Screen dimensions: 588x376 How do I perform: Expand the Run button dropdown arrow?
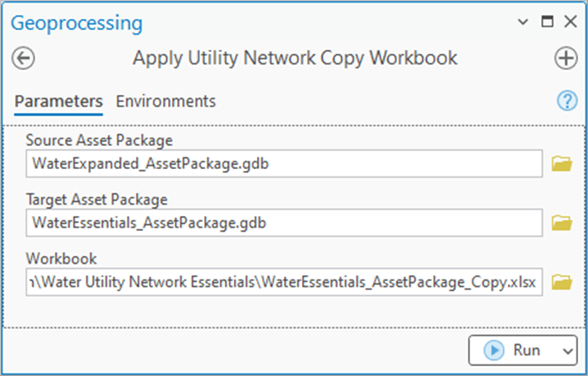(567, 350)
